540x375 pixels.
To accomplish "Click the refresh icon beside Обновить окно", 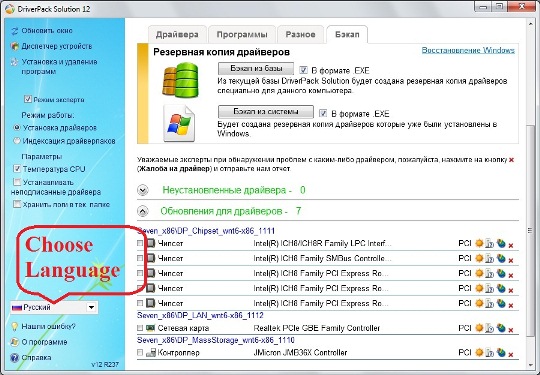I will click(14, 31).
